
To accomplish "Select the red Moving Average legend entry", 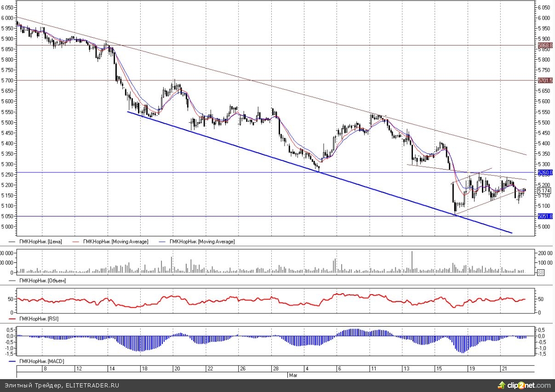I will (115, 242).
